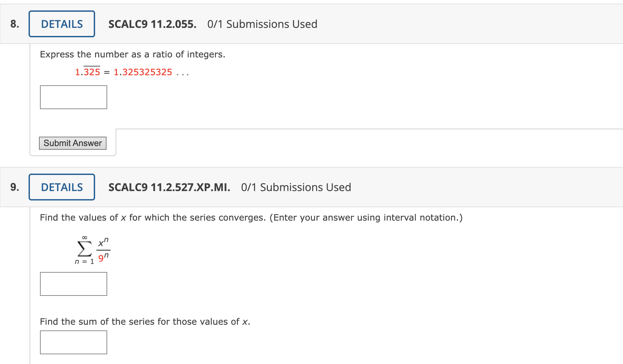Click the answer box for the series sum
Screen dimensions: 623x364
pyautogui.click(x=73, y=342)
